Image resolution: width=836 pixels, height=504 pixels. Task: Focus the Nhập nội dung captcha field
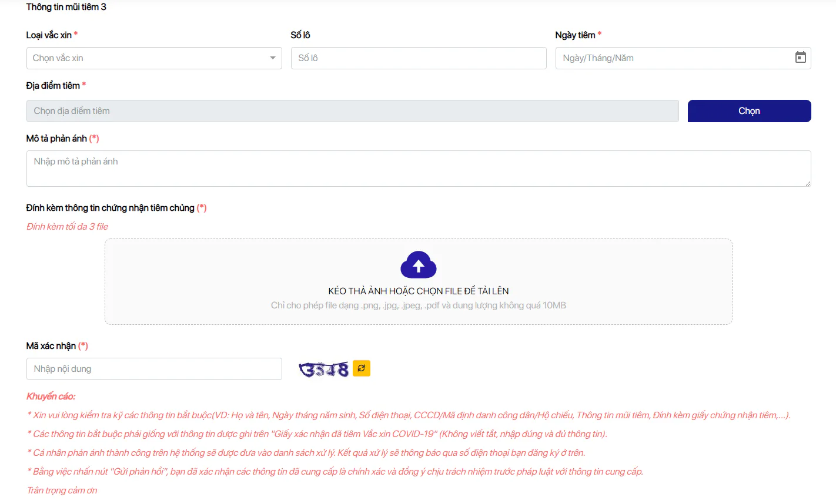[x=154, y=369]
